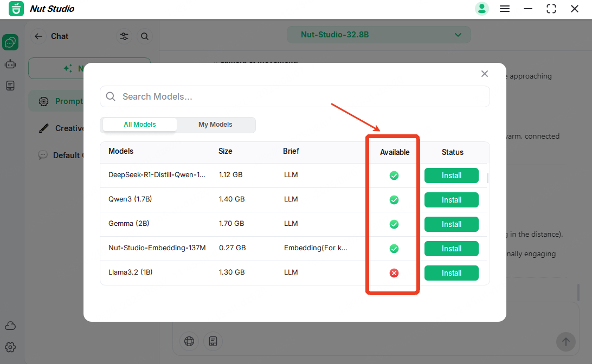Click the document icon beside globe
Image resolution: width=592 pixels, height=364 pixels.
click(x=213, y=341)
